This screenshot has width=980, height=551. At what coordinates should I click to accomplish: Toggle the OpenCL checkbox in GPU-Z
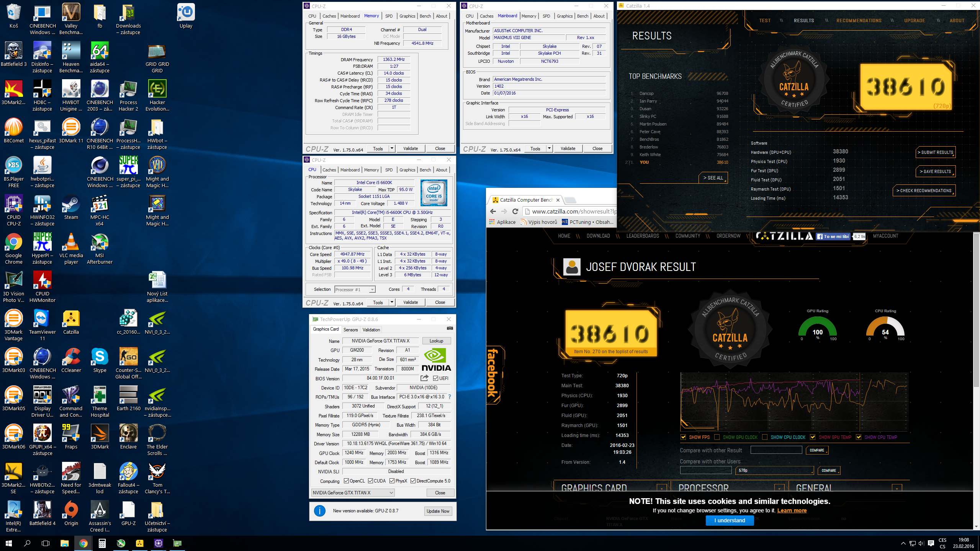[346, 481]
